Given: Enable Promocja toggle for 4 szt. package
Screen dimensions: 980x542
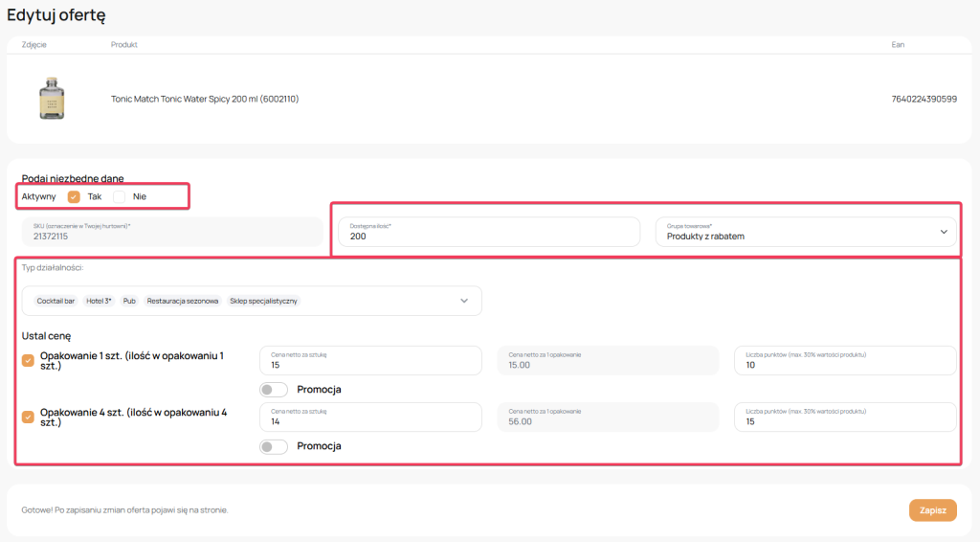Looking at the screenshot, I should pyautogui.click(x=274, y=446).
